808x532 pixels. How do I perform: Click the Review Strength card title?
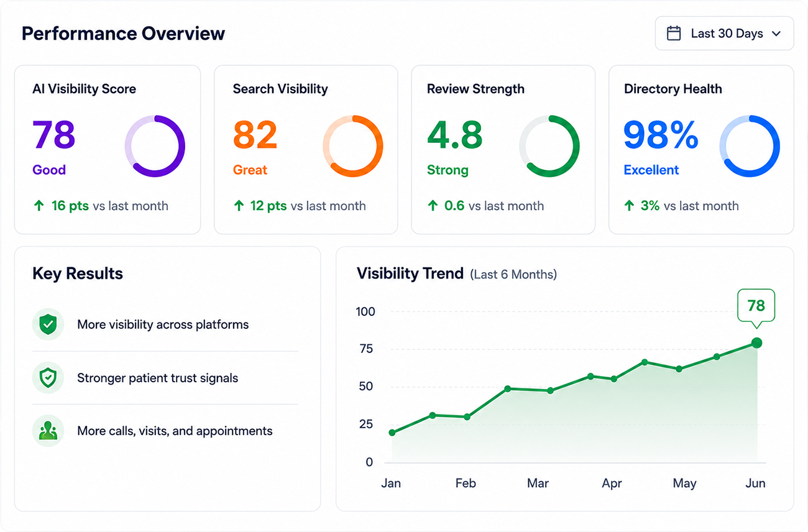(x=475, y=89)
